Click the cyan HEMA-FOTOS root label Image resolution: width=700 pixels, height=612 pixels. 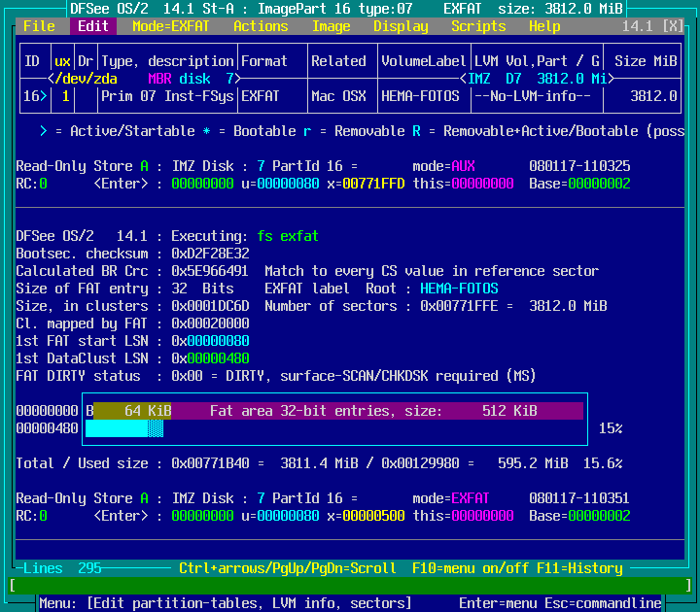[459, 289]
